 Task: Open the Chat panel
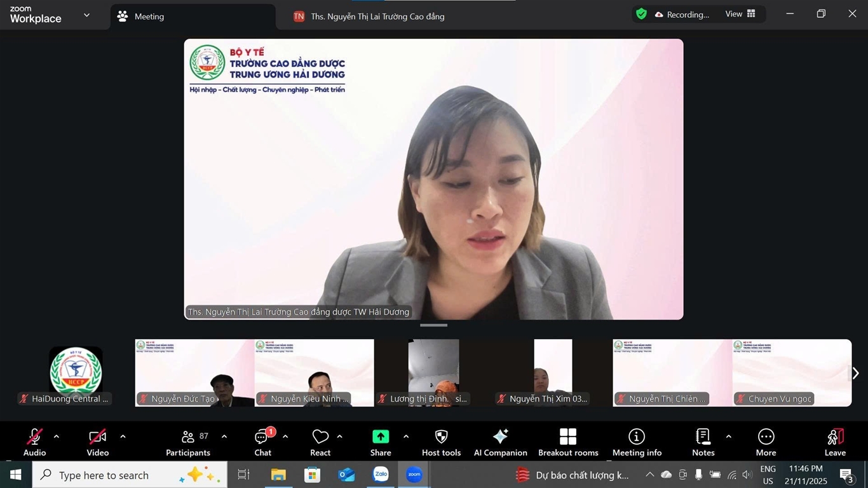pos(262,442)
